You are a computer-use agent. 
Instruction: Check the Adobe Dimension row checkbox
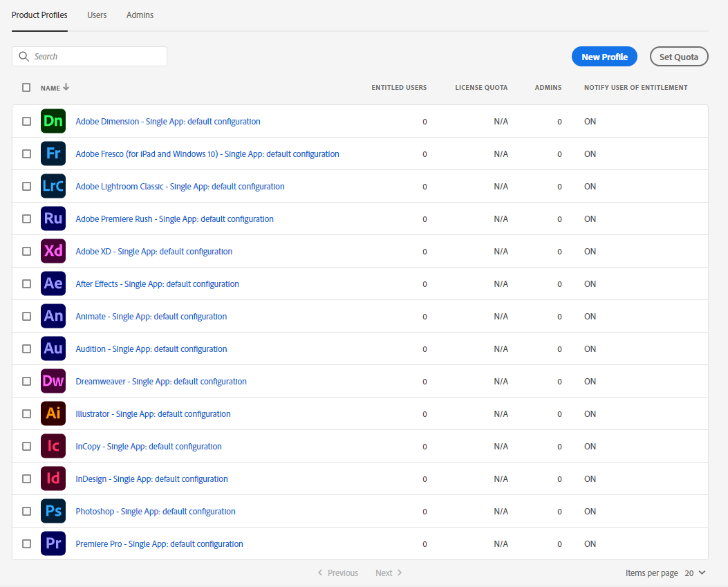pos(26,121)
